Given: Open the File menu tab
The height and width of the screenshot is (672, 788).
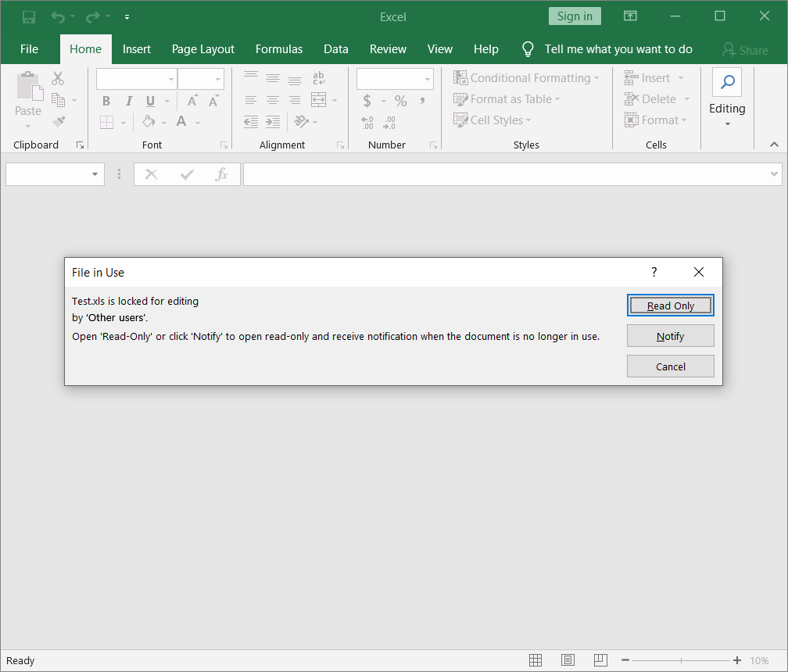Looking at the screenshot, I should (x=29, y=49).
